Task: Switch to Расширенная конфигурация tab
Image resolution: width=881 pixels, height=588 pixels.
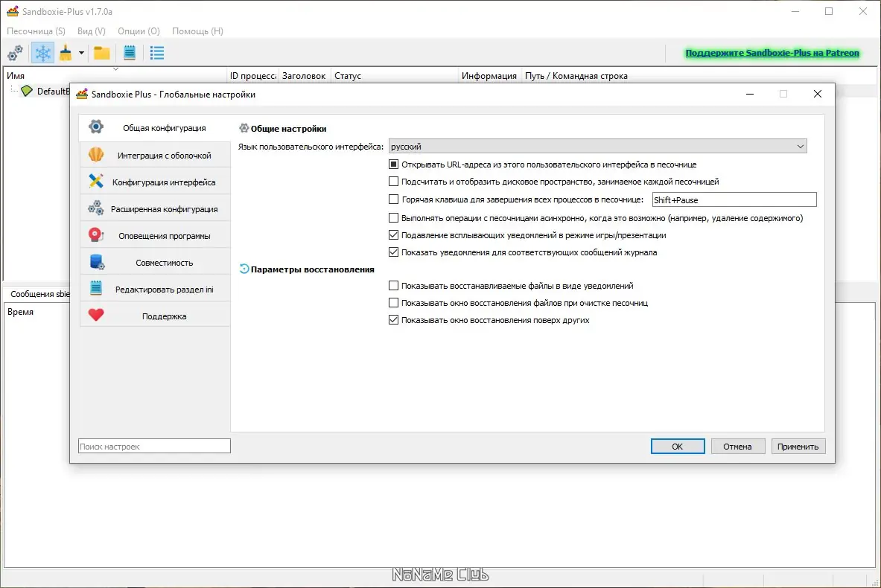Action: 156,209
